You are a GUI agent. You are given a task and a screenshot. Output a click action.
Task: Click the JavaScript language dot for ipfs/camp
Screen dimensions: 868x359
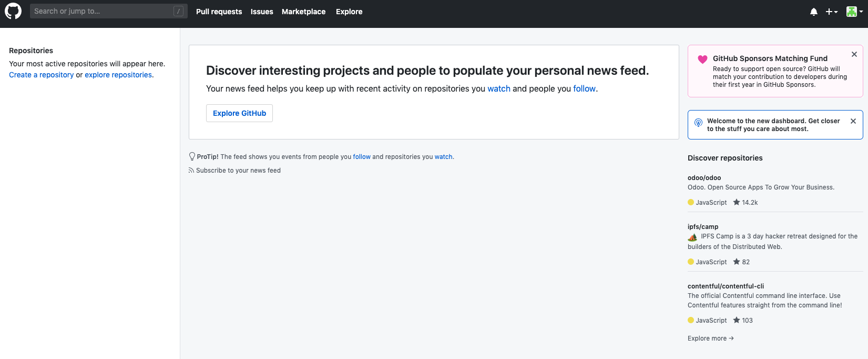click(x=691, y=262)
